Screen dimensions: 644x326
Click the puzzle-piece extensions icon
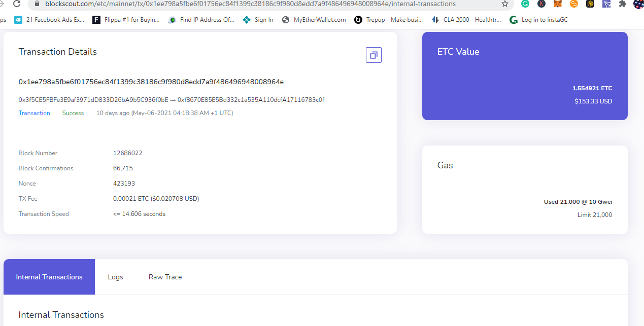622,4
